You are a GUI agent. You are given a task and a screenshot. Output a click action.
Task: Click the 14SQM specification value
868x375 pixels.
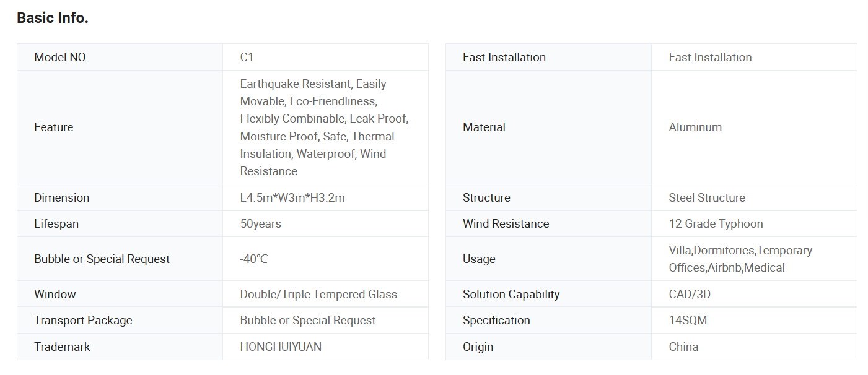click(x=688, y=320)
